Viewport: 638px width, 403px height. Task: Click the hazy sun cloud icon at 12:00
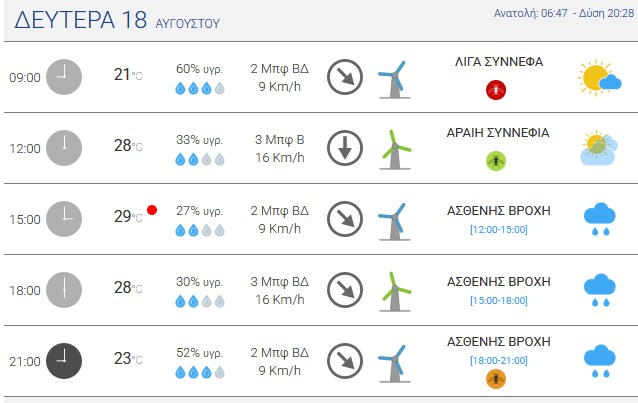(x=599, y=148)
